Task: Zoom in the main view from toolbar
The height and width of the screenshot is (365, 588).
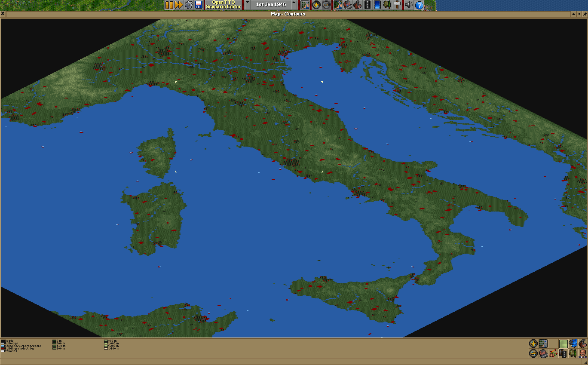Action: (316, 5)
